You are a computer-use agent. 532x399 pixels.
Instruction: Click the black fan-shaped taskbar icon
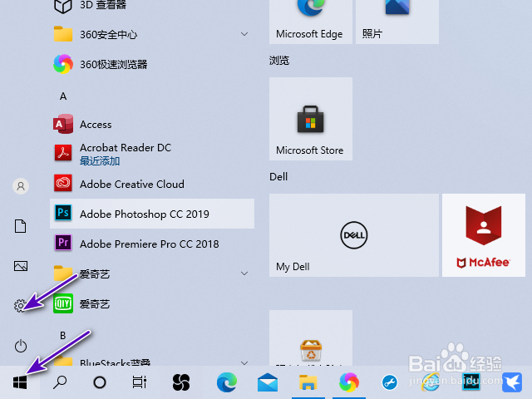[x=181, y=382]
